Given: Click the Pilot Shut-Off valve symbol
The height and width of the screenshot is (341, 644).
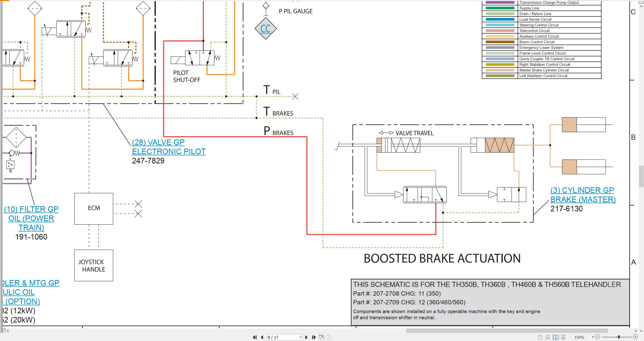Looking at the screenshot, I should [196, 58].
